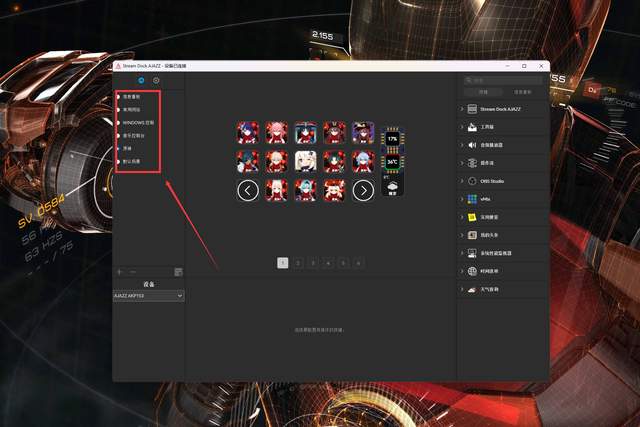Click the speaker audio icon
This screenshot has width=640, height=427.
tap(472, 145)
